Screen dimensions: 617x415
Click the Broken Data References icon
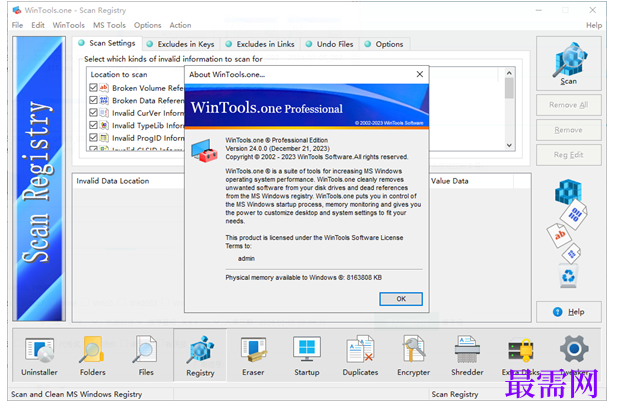coord(104,100)
